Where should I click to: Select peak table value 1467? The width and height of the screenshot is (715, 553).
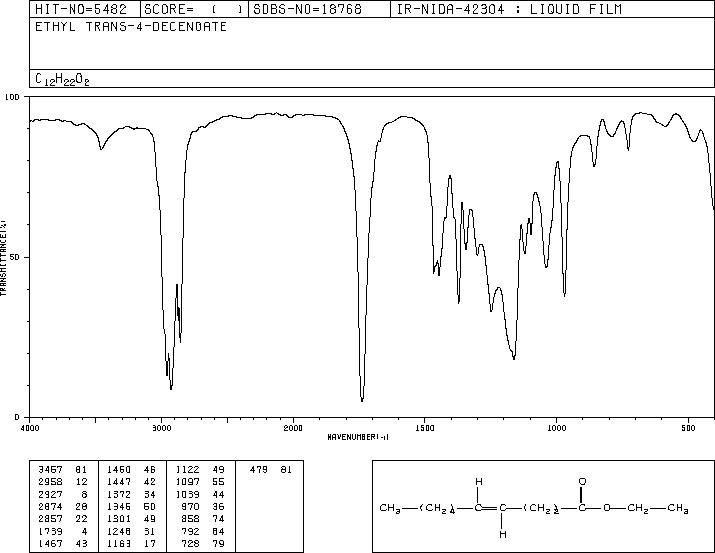point(51,543)
